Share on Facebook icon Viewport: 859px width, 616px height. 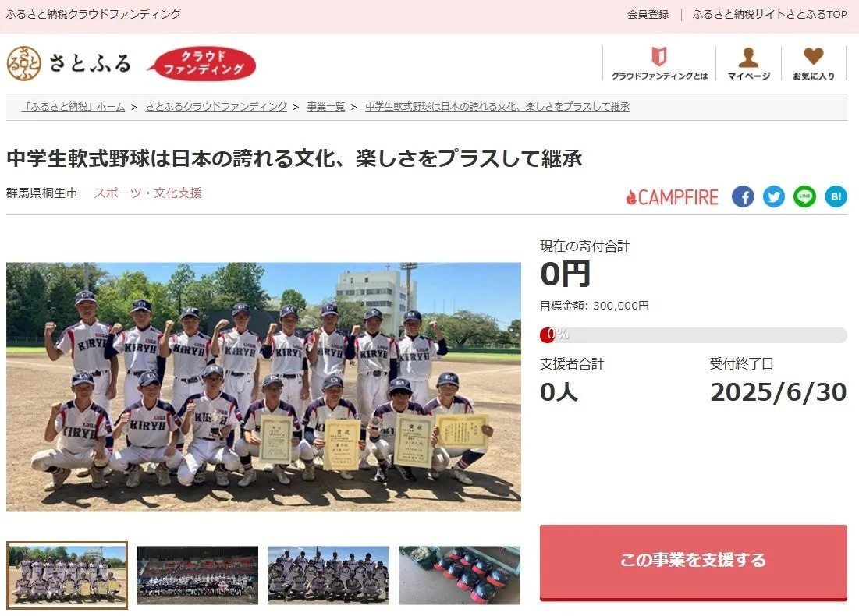tap(743, 196)
